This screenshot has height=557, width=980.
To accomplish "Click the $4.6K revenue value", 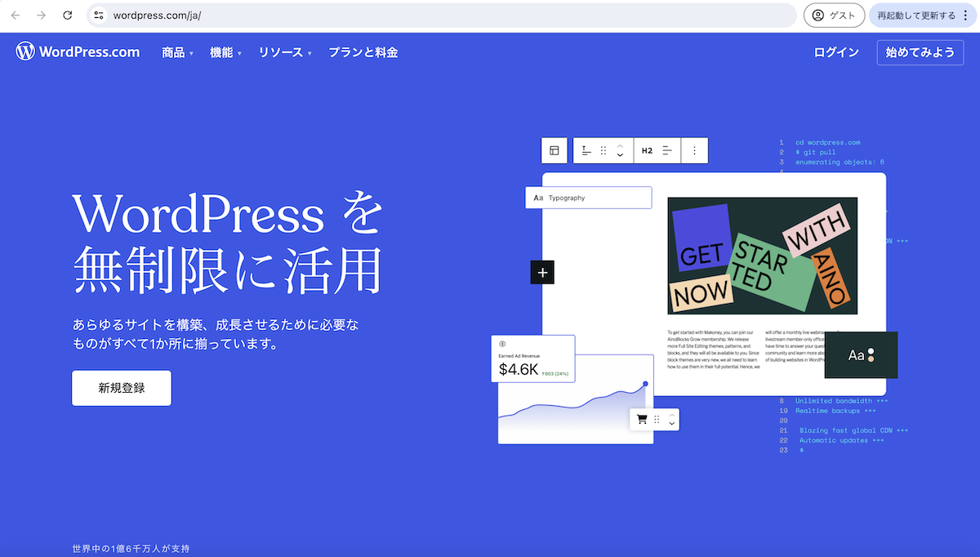I will [x=519, y=370].
